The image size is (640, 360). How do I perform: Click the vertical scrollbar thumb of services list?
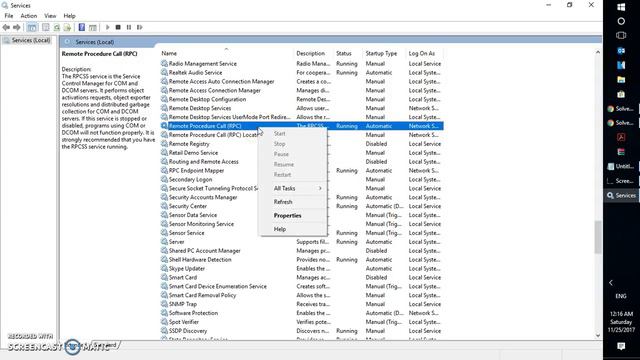(x=598, y=237)
